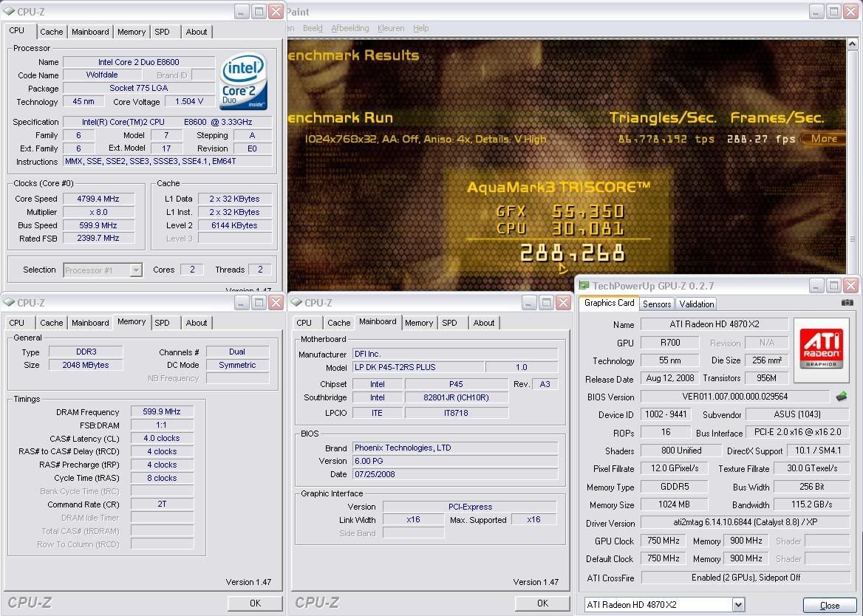Click the Device ID 1002 - 9441 field
Screen dimensions: 863x616
666,414
